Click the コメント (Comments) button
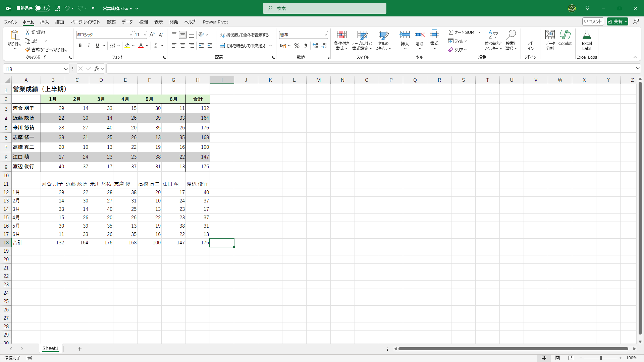Image resolution: width=644 pixels, height=362 pixels. click(593, 21)
